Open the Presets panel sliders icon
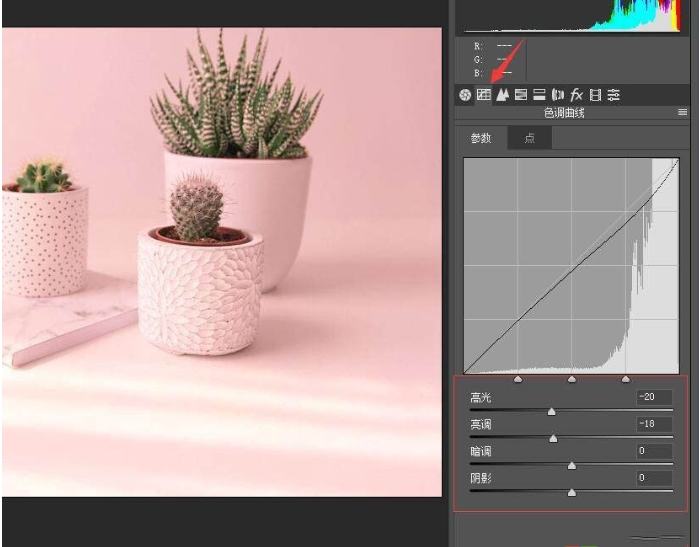 tap(614, 95)
